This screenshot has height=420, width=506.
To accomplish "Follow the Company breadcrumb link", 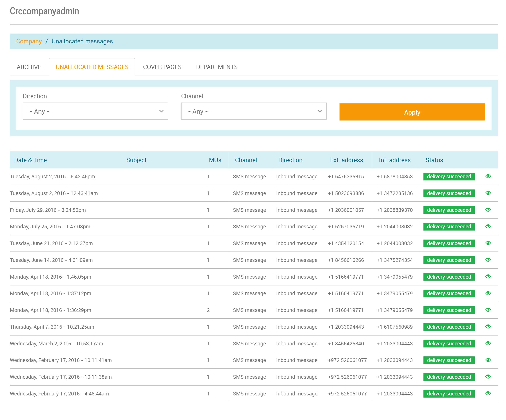I will (x=29, y=41).
